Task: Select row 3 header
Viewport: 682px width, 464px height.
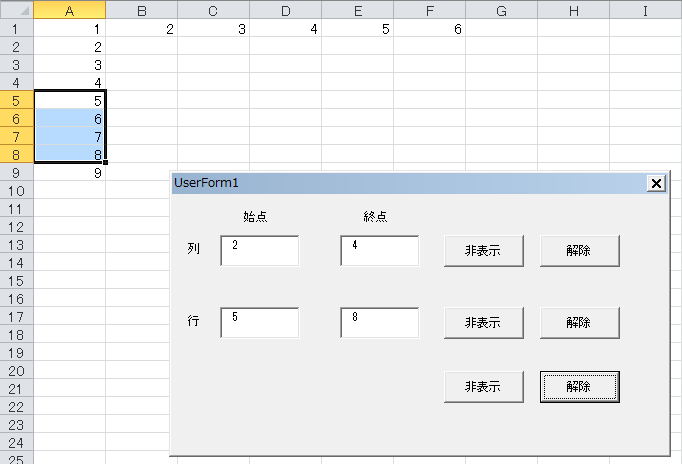Action: 16,64
